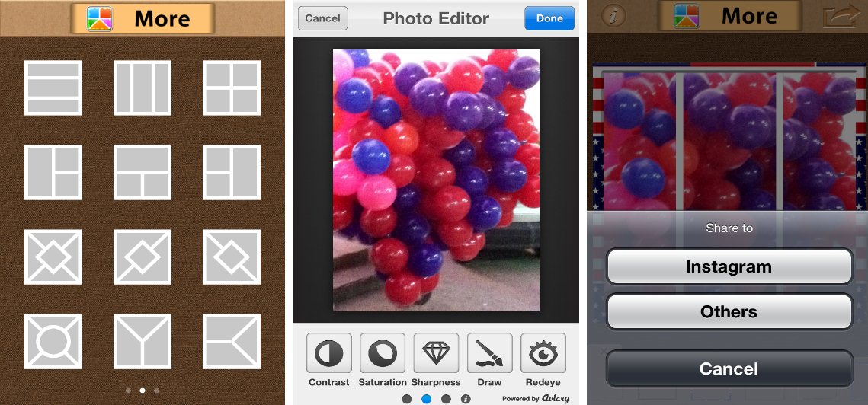Tap the collage app logo in left More header
This screenshot has width=868, height=405.
coord(100,18)
